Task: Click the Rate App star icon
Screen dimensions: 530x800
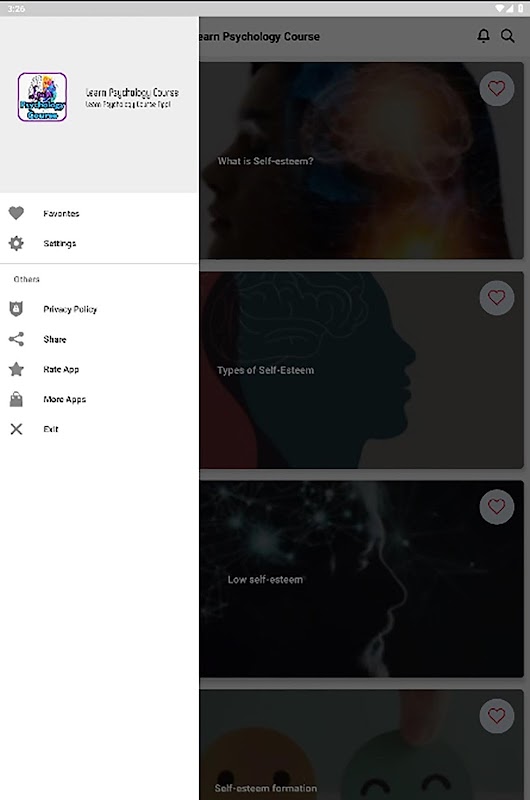Action: coord(16,369)
